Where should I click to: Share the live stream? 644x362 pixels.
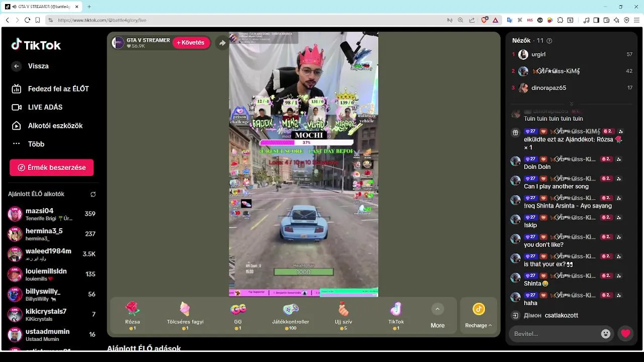(222, 43)
